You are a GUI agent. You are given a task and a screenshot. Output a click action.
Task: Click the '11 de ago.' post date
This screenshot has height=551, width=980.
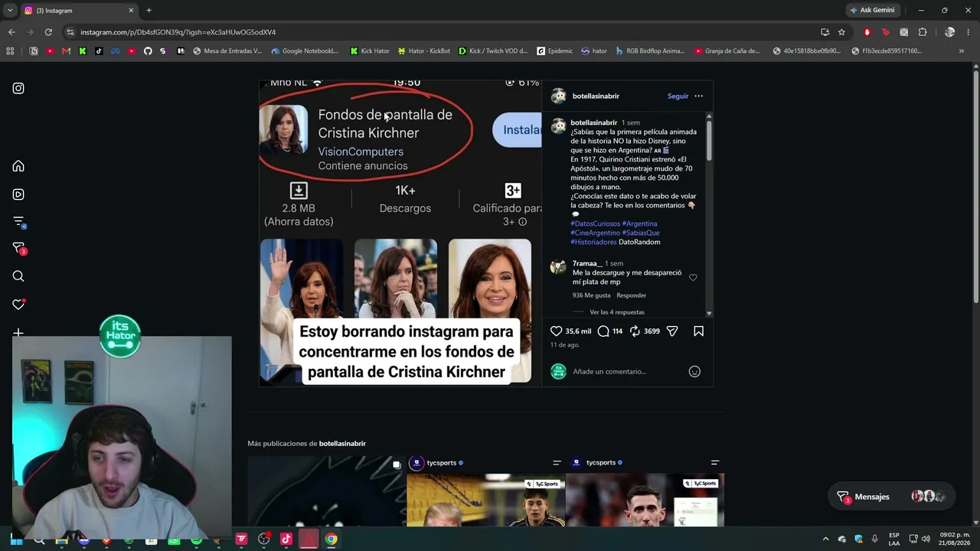[x=565, y=345]
